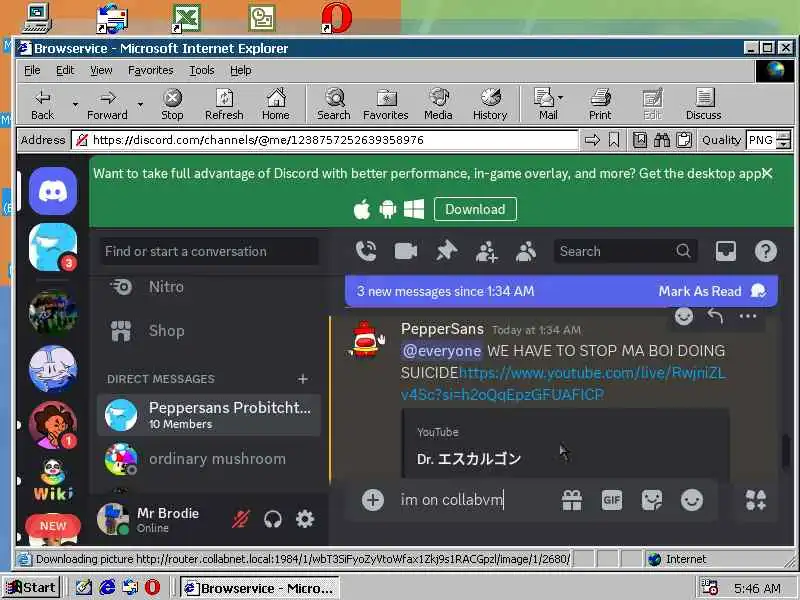Image resolution: width=800 pixels, height=600 pixels.
Task: Add reaction to PepperSans message
Action: (x=684, y=316)
